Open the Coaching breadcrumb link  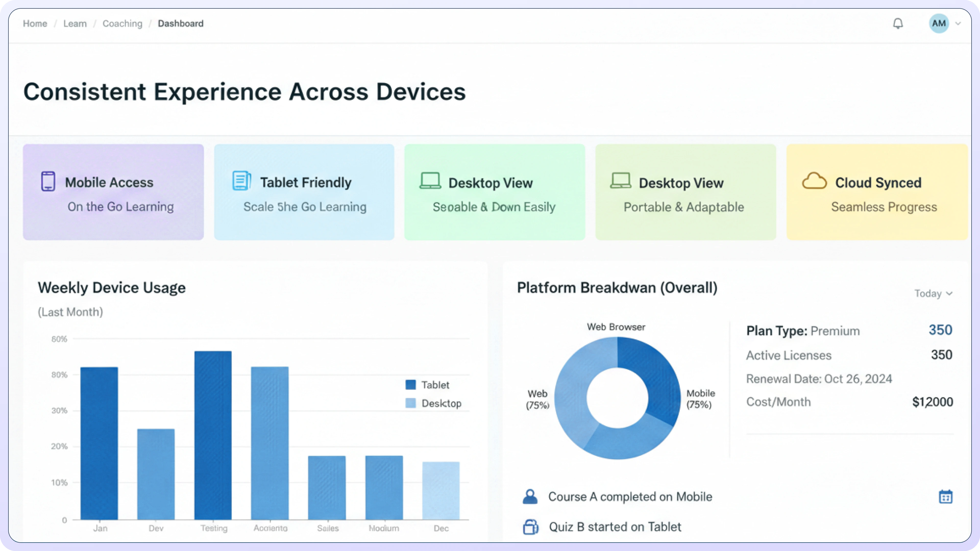point(122,23)
